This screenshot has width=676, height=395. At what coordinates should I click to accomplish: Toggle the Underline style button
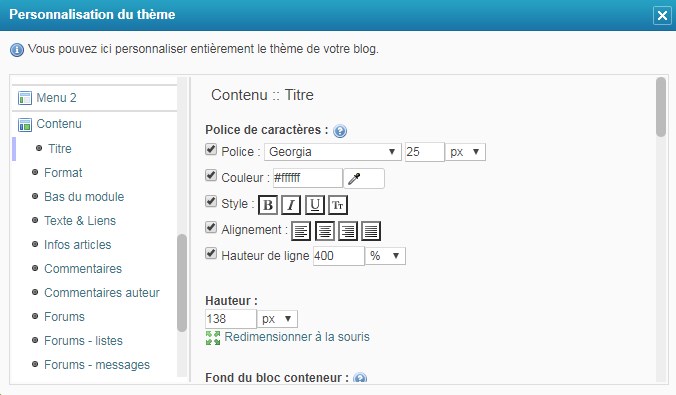(x=315, y=205)
